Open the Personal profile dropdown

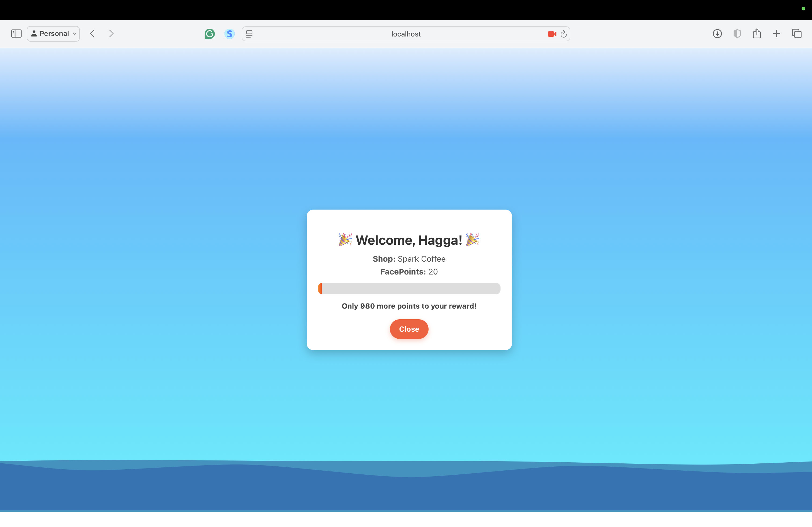pos(53,33)
